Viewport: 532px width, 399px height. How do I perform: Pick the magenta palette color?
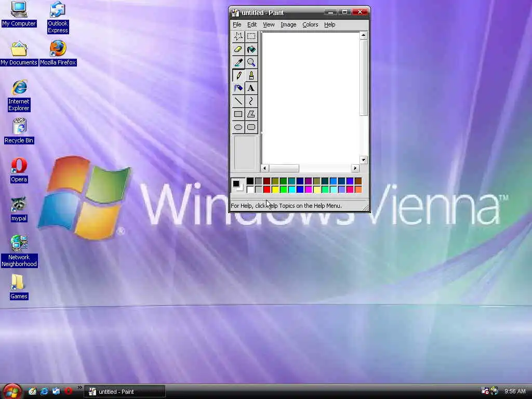pos(309,189)
